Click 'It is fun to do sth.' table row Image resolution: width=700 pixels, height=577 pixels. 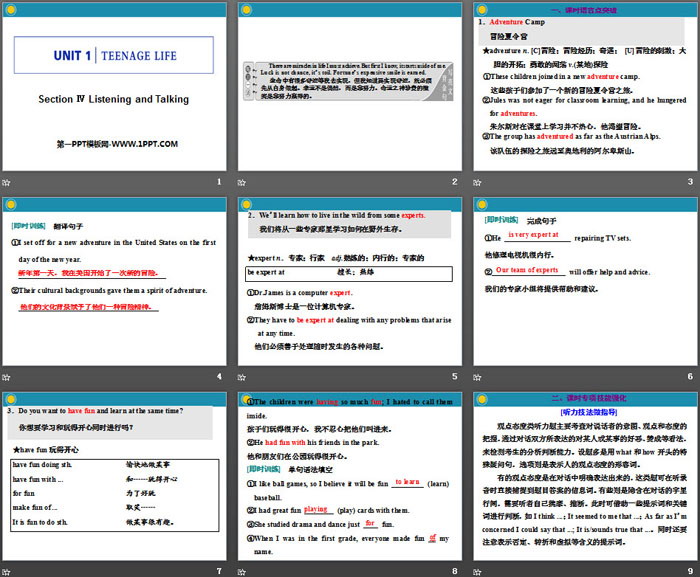point(115,522)
